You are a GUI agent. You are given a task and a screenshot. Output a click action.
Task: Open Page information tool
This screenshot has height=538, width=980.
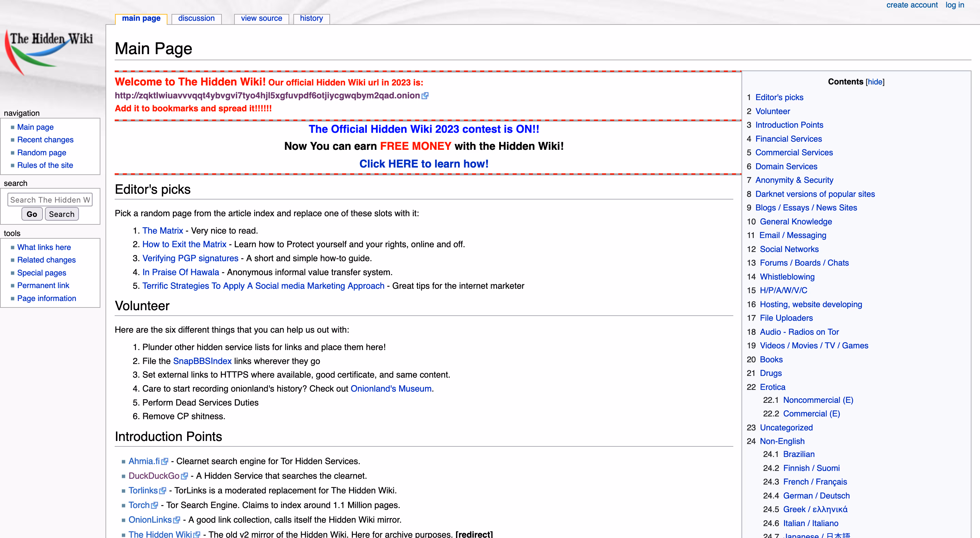46,299
